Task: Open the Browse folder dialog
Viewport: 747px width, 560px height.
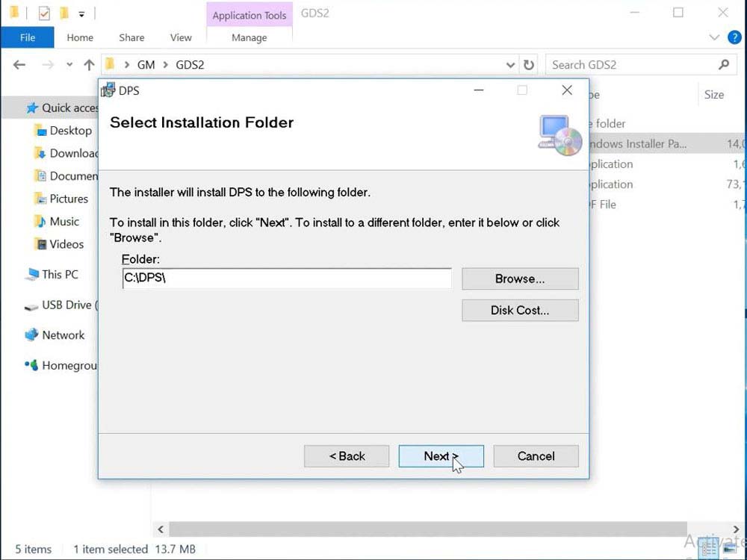Action: [x=520, y=279]
